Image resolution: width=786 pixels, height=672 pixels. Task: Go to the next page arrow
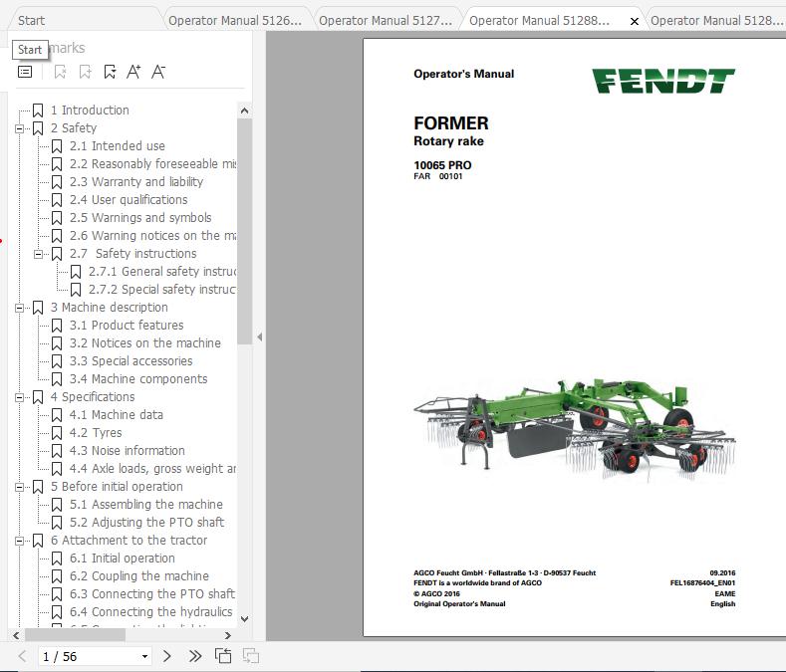pyautogui.click(x=167, y=656)
